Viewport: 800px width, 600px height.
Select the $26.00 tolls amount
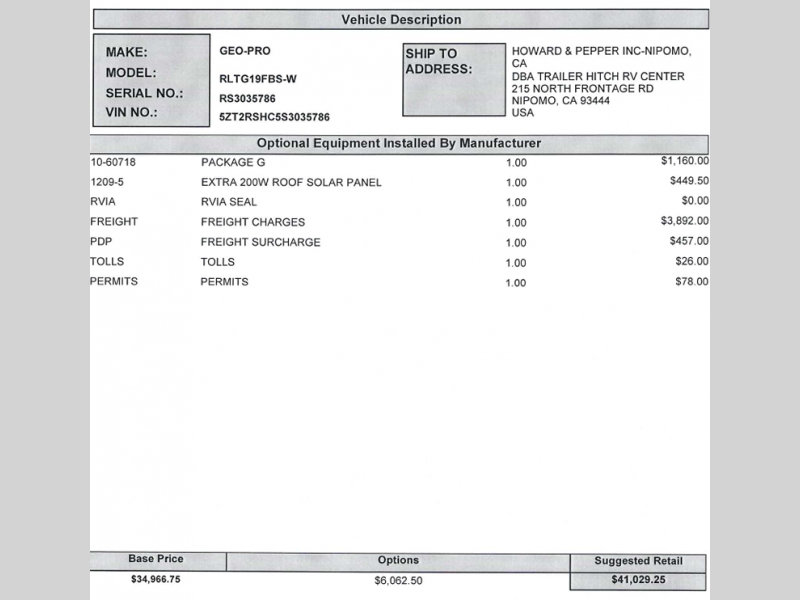point(690,261)
